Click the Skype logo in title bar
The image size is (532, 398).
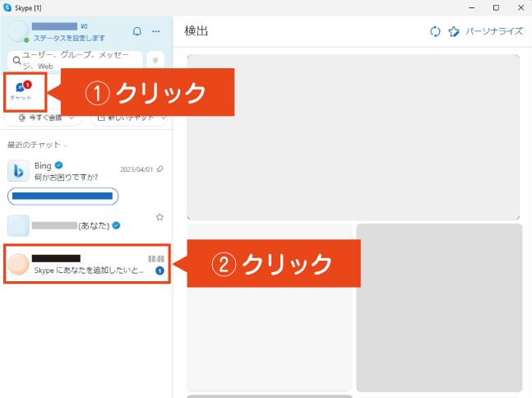coord(7,7)
